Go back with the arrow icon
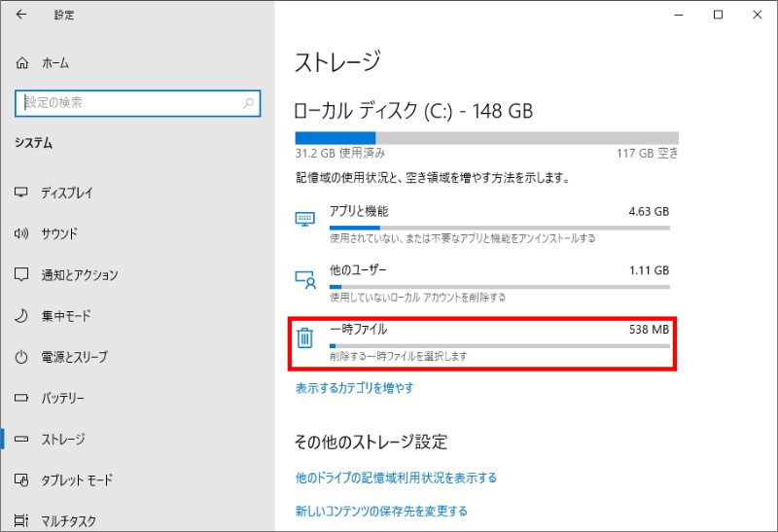 (20, 15)
